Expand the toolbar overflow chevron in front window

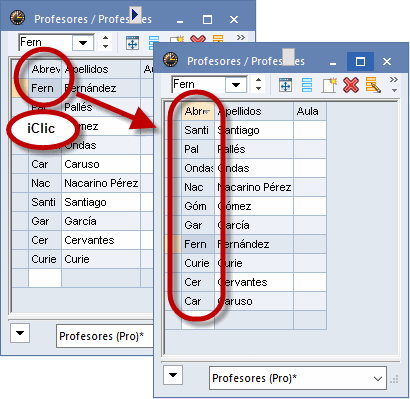(394, 84)
